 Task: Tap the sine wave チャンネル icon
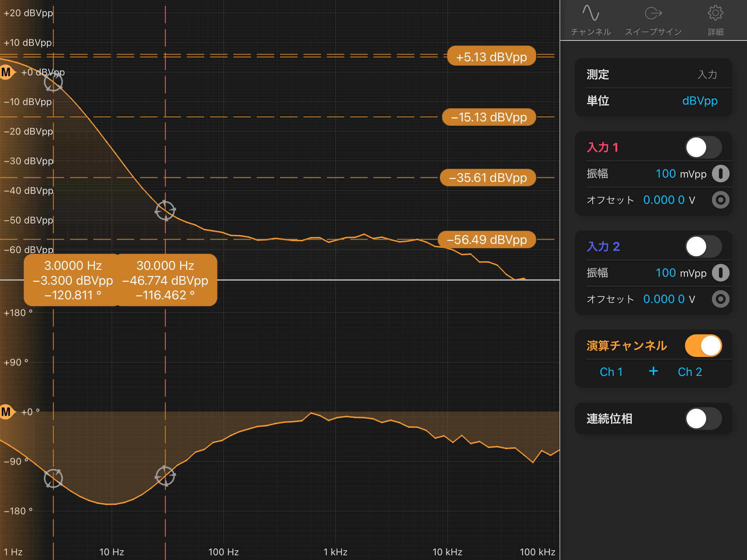click(591, 13)
